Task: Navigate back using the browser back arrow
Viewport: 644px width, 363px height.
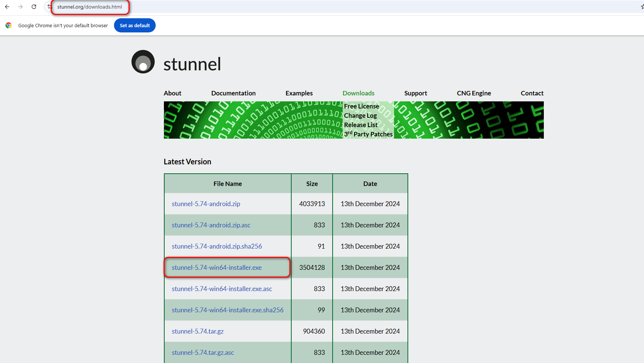Action: (x=7, y=7)
